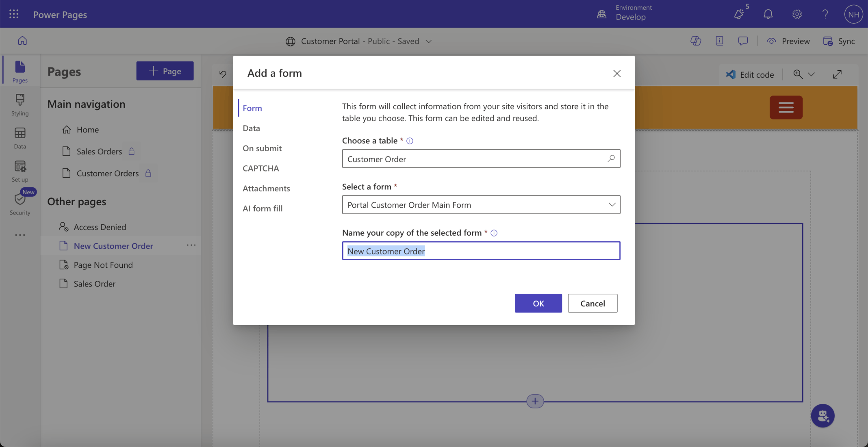Click the Copilot icon in the toolbar
This screenshot has width=868, height=447.
[x=696, y=41]
